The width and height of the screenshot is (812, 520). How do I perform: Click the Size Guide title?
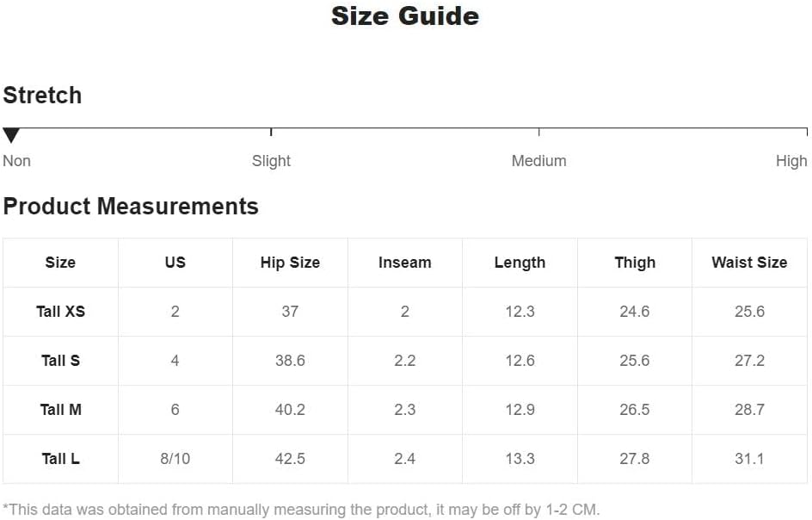(x=405, y=16)
